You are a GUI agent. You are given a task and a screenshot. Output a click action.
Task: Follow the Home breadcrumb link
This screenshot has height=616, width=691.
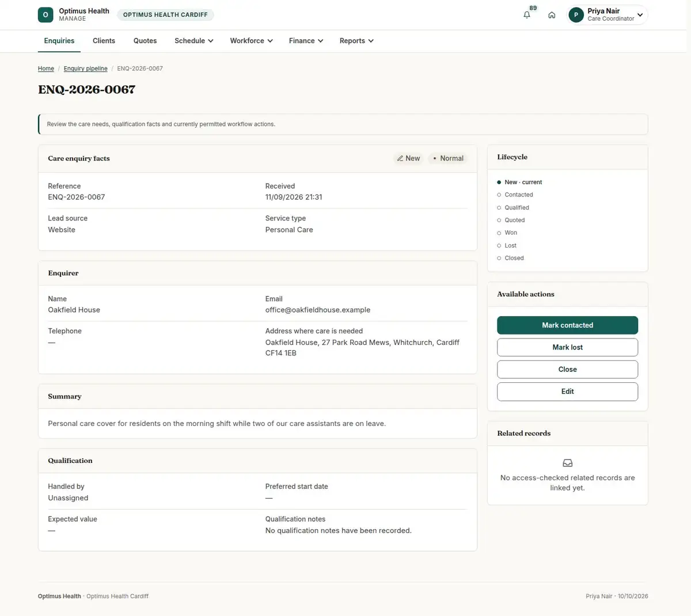(46, 69)
